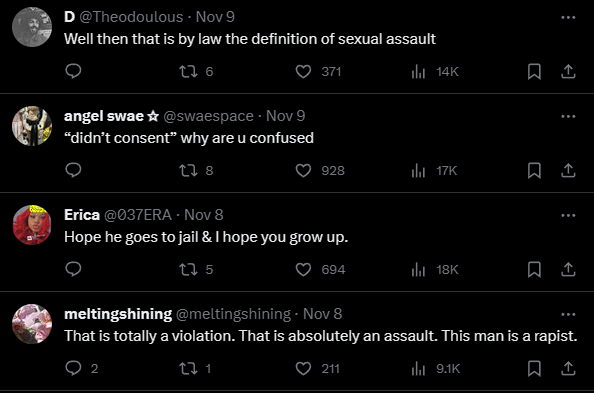
Task: Like angel swae's "didn't consent" tweet
Action: tap(320, 171)
